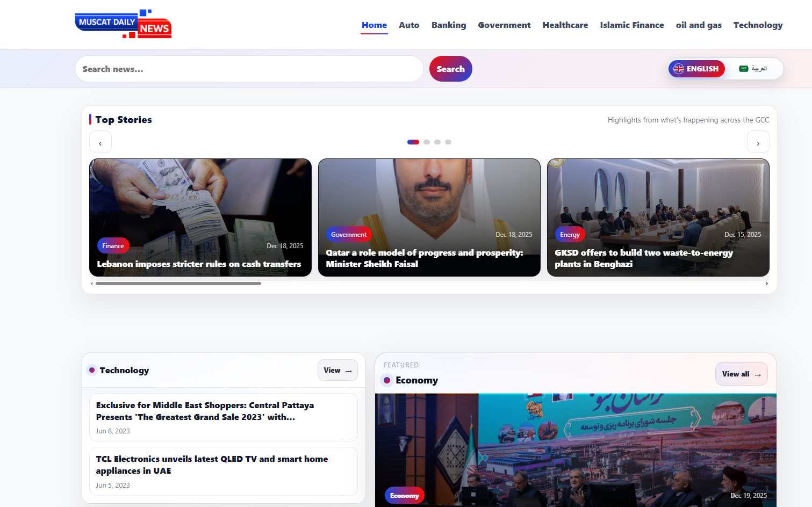Select the fourth carousel dot indicator
Image resolution: width=812 pixels, height=507 pixels.
click(x=448, y=142)
